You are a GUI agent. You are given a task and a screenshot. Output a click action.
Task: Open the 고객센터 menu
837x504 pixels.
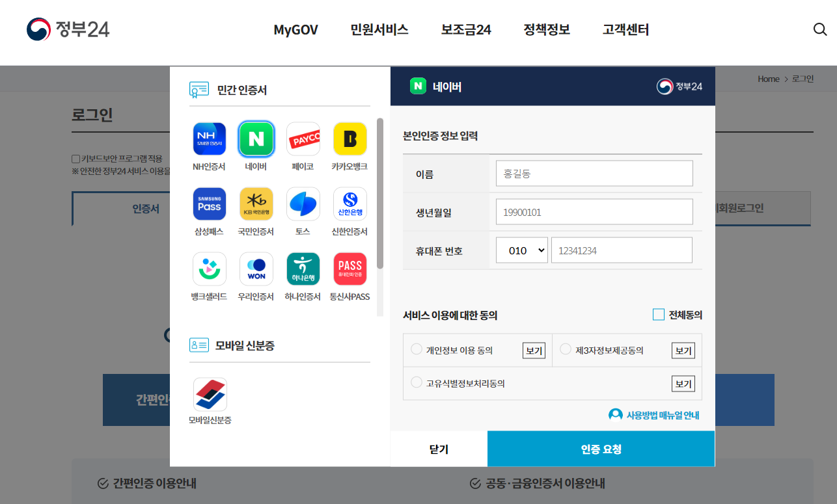(x=625, y=30)
